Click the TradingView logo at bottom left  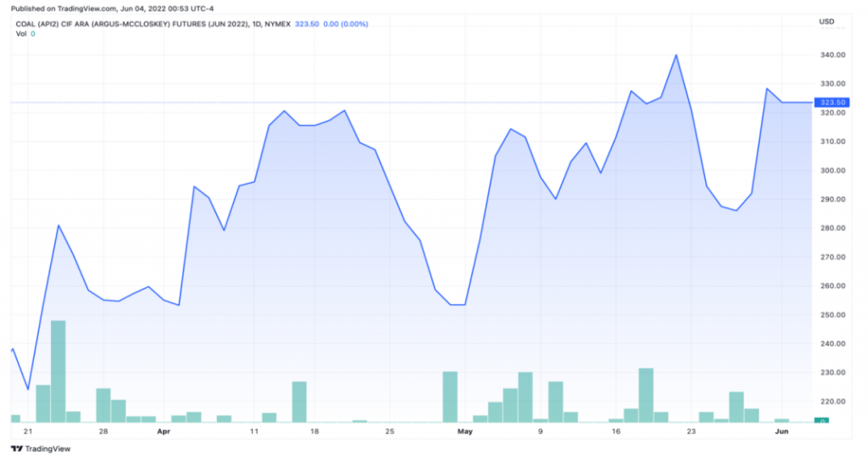point(41,448)
